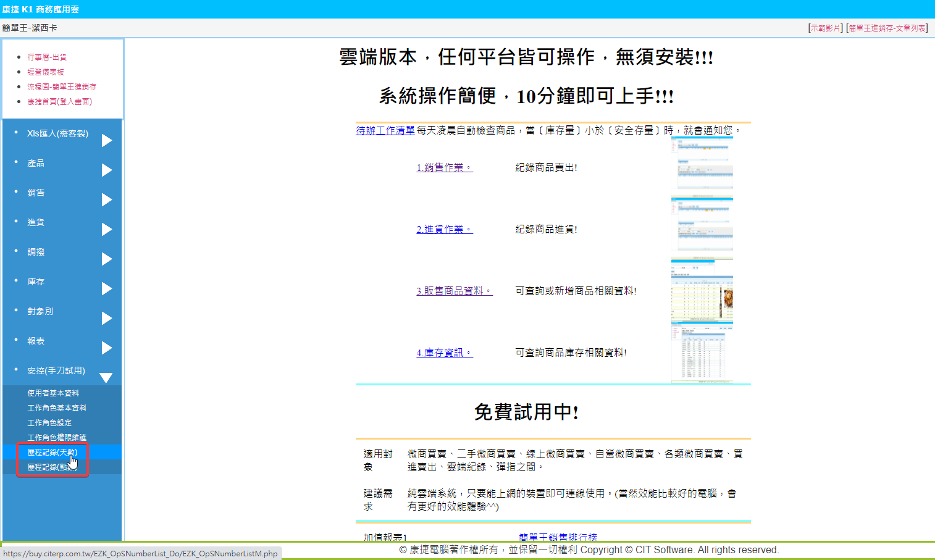Open the 示範影片 link

826,28
